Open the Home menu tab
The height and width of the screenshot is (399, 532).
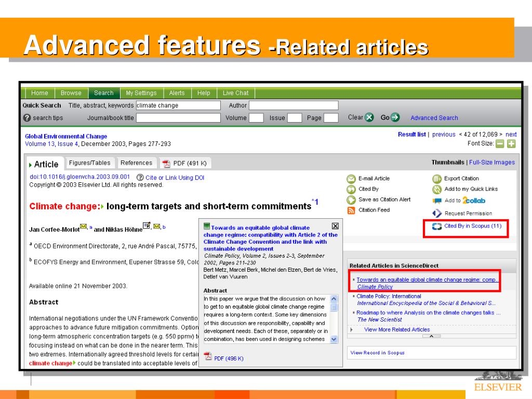pyautogui.click(x=39, y=93)
